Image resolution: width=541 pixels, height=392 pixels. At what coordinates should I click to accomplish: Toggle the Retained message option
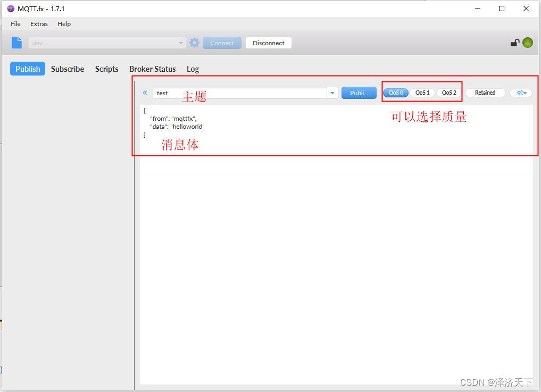click(485, 93)
